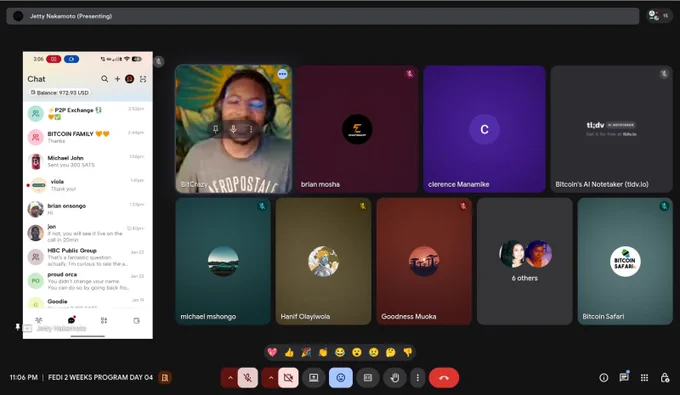Show participants list with 15 people

[659, 16]
